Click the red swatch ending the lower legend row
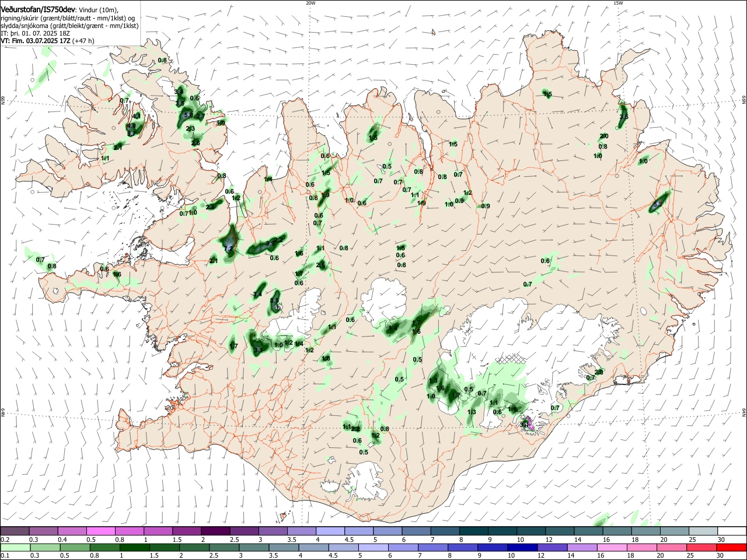The height and width of the screenshot is (560, 747). 732,547
